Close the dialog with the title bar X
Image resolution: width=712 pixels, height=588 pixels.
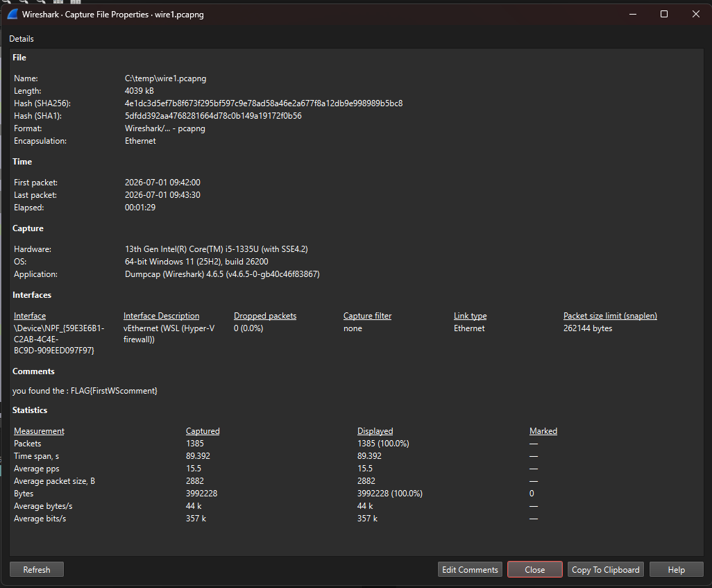point(695,14)
